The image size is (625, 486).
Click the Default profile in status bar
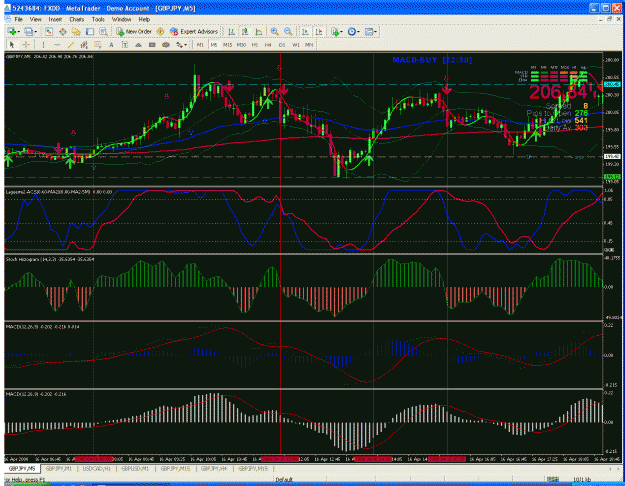pos(284,479)
